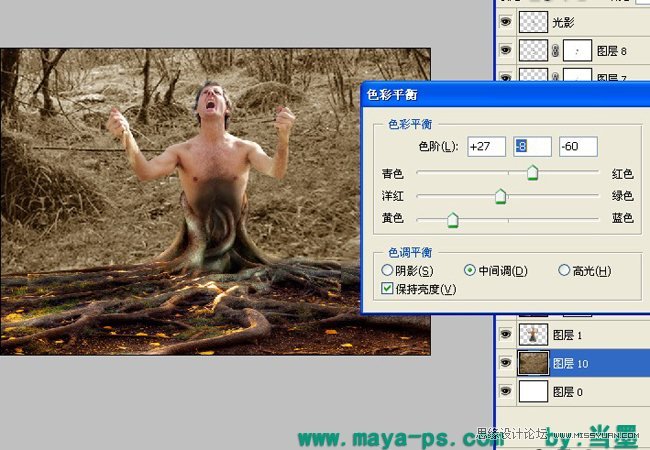
Task: Click the 青色–红色 slider handle
Action: coord(532,173)
